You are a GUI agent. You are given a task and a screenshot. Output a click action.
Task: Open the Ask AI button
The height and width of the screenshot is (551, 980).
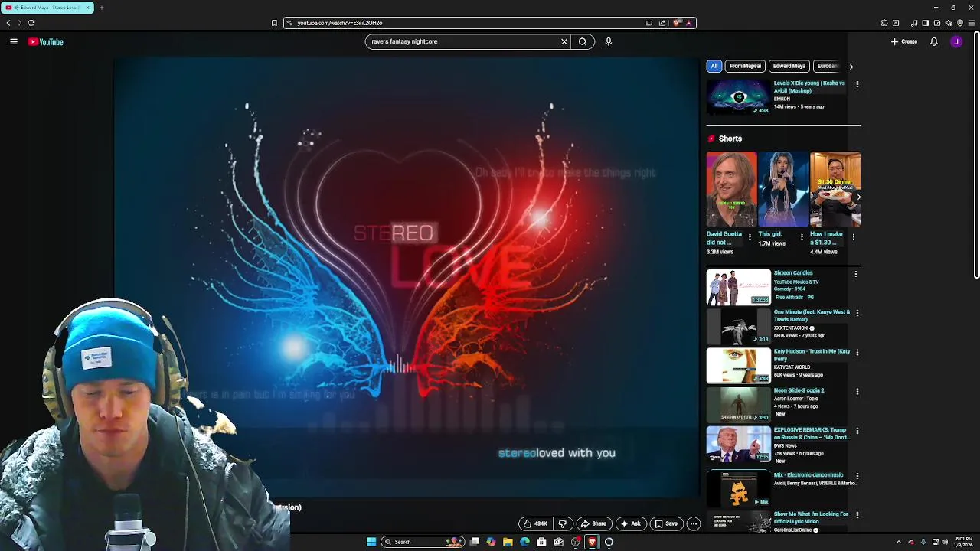coord(631,523)
